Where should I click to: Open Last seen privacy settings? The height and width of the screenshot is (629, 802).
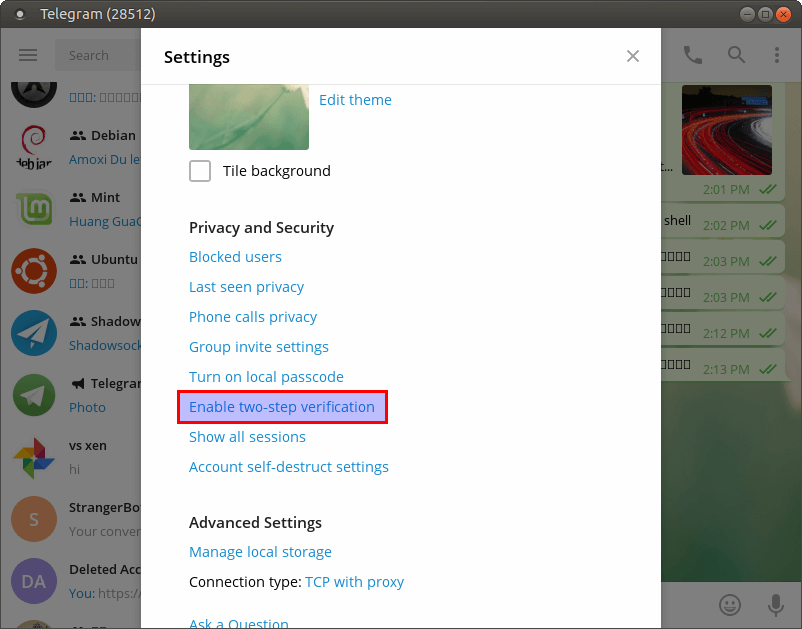pos(246,287)
